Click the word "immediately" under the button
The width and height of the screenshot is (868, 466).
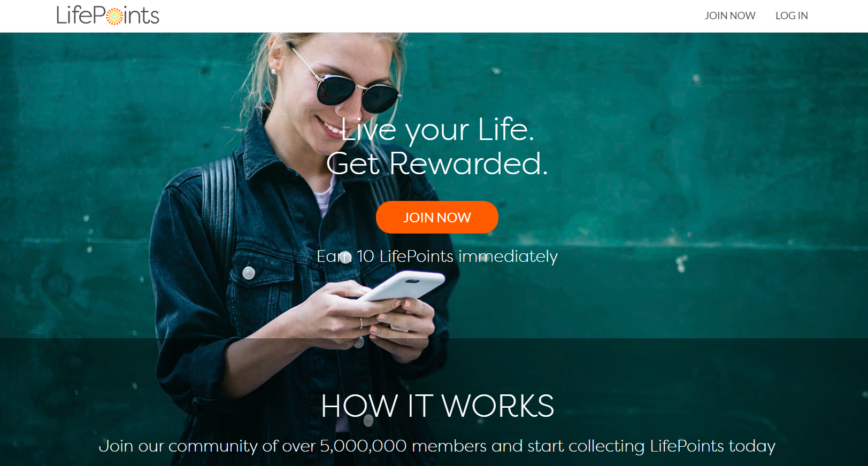(x=508, y=256)
